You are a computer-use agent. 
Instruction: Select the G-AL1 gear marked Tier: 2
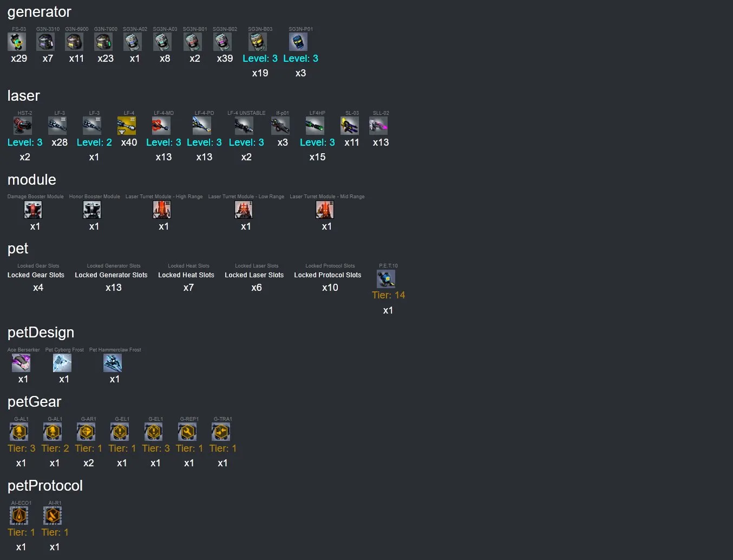(x=53, y=432)
